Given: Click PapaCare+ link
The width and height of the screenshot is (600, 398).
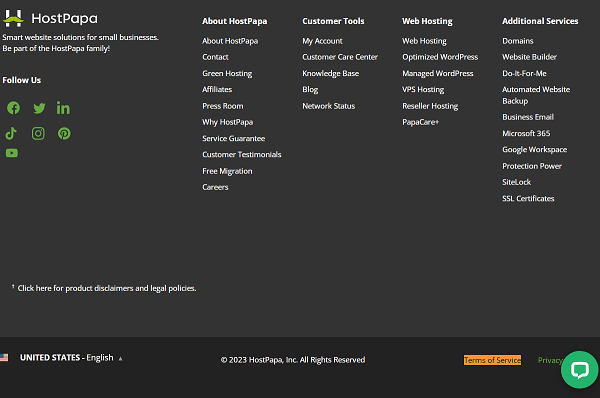Looking at the screenshot, I should 421,122.
